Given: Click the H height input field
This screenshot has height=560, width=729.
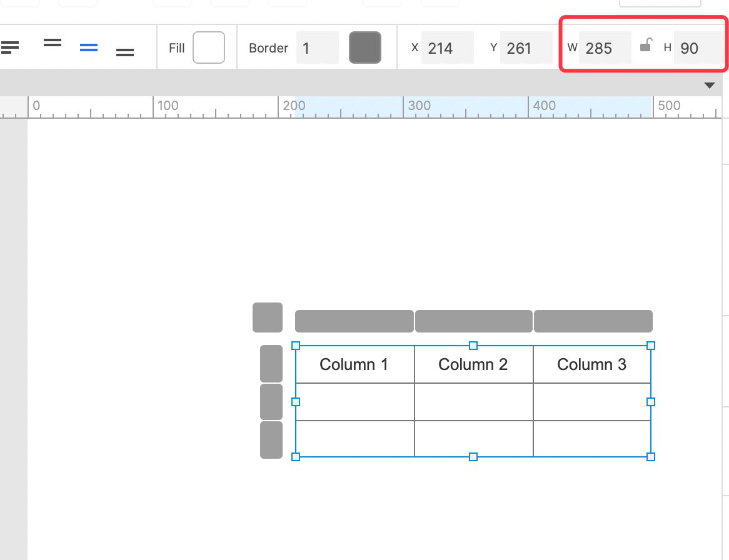Looking at the screenshot, I should coord(699,47).
